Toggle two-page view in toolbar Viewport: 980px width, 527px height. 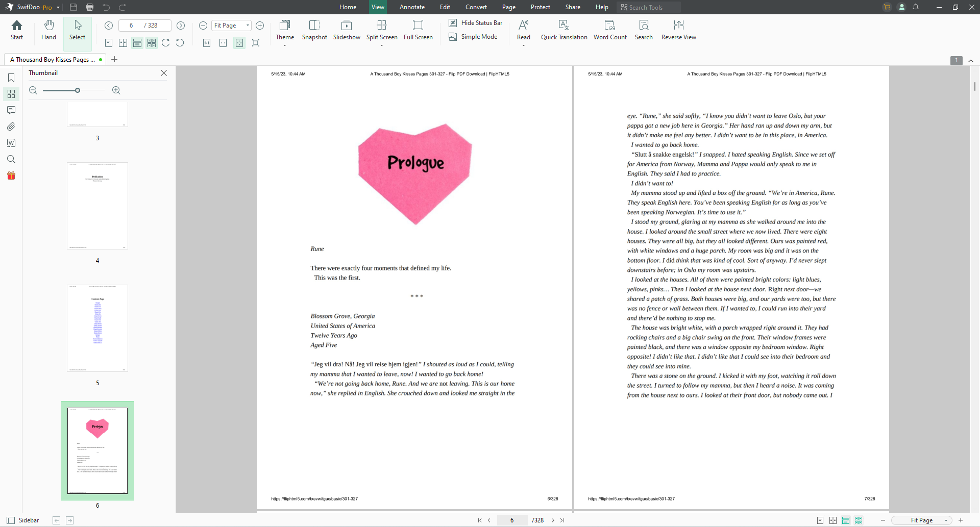[x=123, y=43]
